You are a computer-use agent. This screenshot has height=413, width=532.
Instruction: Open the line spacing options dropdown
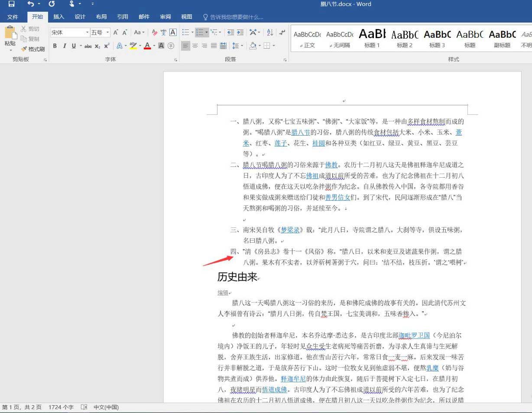click(x=237, y=45)
